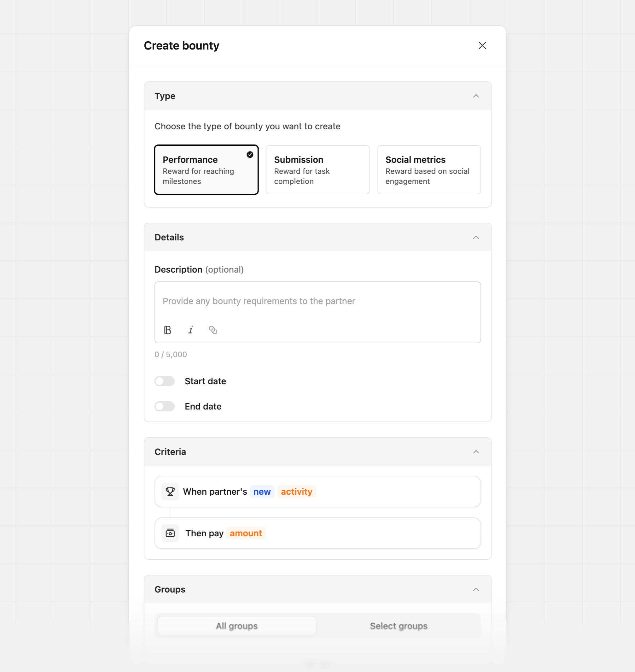The height and width of the screenshot is (672, 635).
Task: Click the 'Description (optional)' label
Action: pyautogui.click(x=199, y=270)
